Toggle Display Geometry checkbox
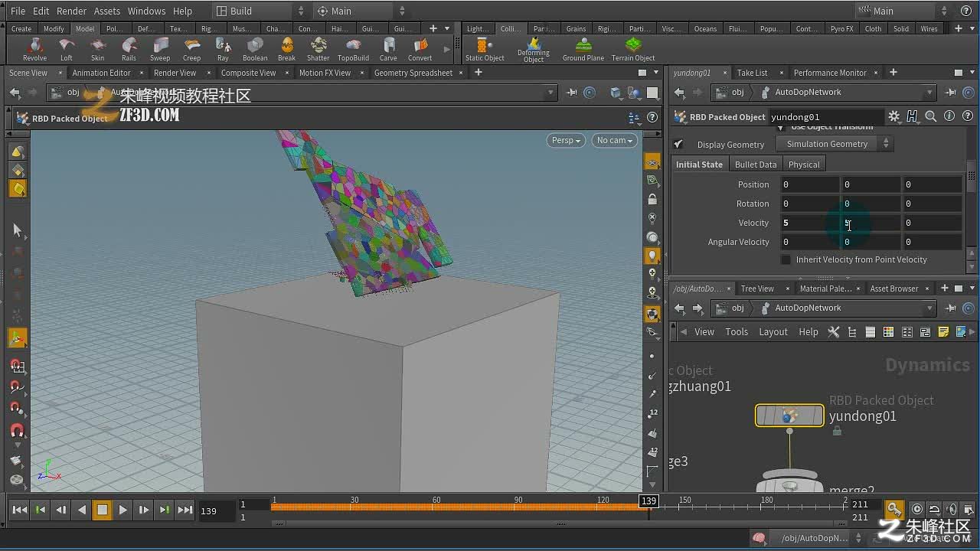This screenshot has height=551, width=980. [678, 144]
